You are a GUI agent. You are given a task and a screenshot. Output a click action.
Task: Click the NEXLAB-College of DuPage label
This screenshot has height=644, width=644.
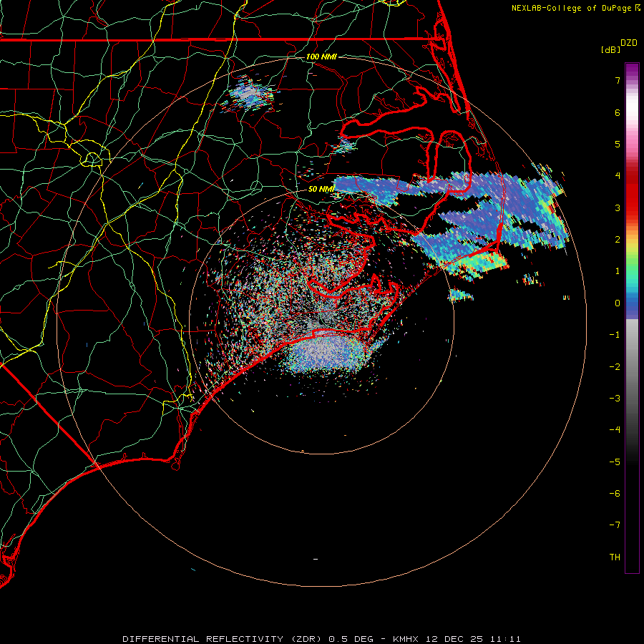[x=575, y=8]
